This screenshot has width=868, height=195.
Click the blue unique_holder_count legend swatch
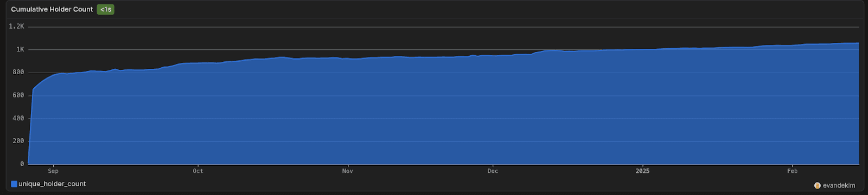coord(14,184)
